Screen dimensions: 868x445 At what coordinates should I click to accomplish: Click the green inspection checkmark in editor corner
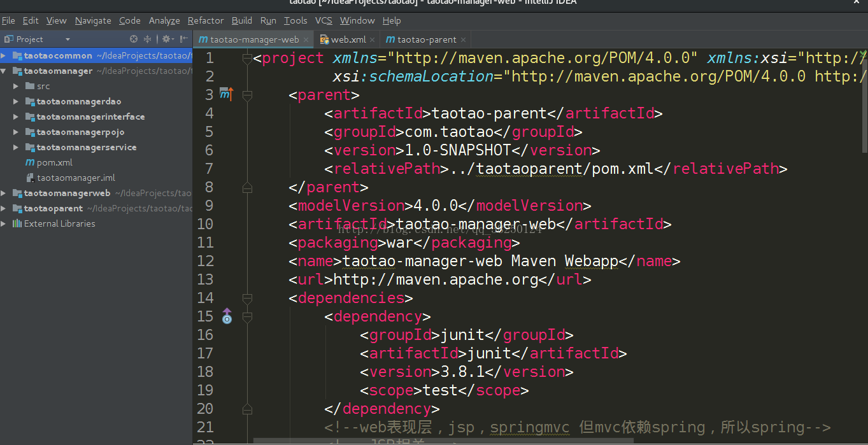(x=863, y=55)
